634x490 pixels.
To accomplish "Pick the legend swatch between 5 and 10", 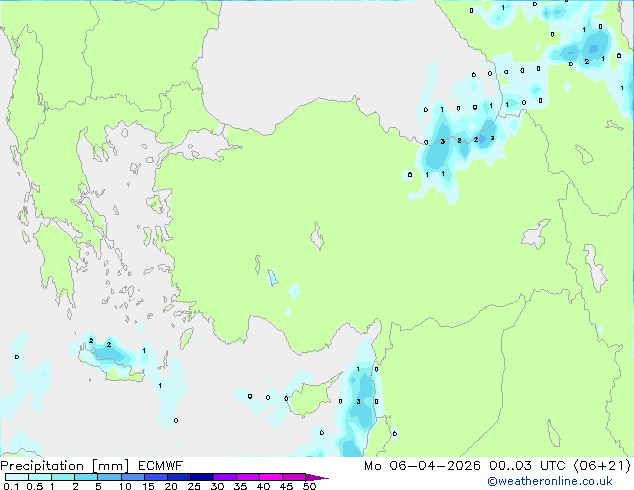I will 109,477.
